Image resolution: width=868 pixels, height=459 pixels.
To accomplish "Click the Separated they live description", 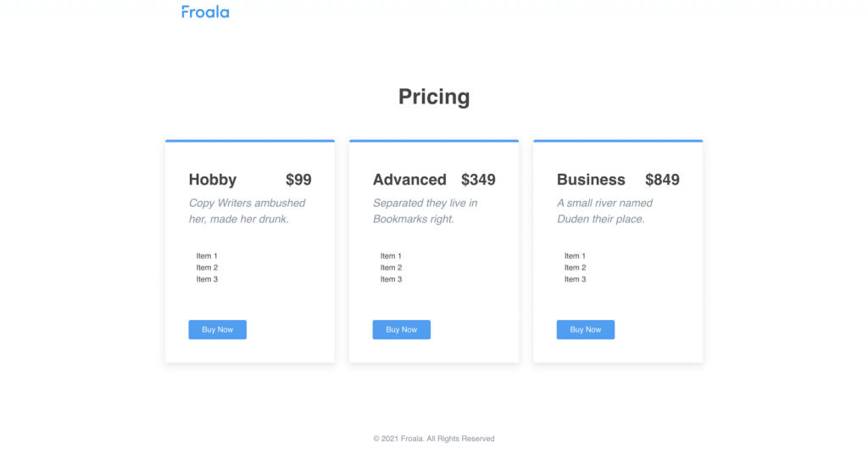I will [426, 211].
